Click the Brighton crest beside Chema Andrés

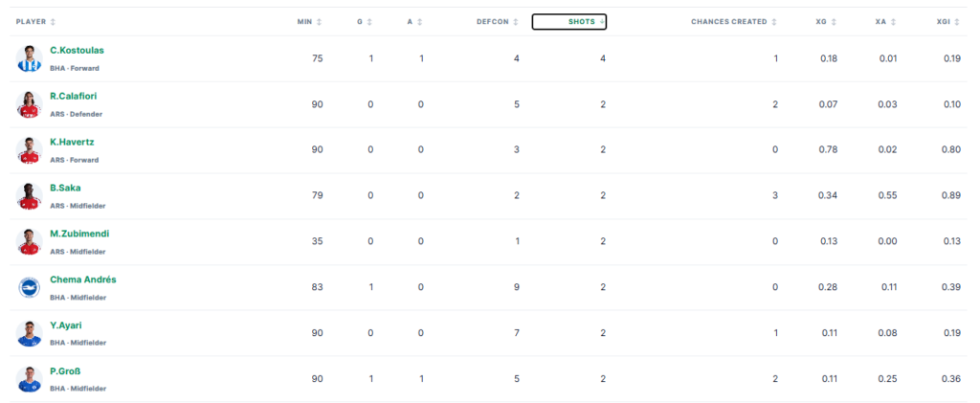pyautogui.click(x=29, y=287)
